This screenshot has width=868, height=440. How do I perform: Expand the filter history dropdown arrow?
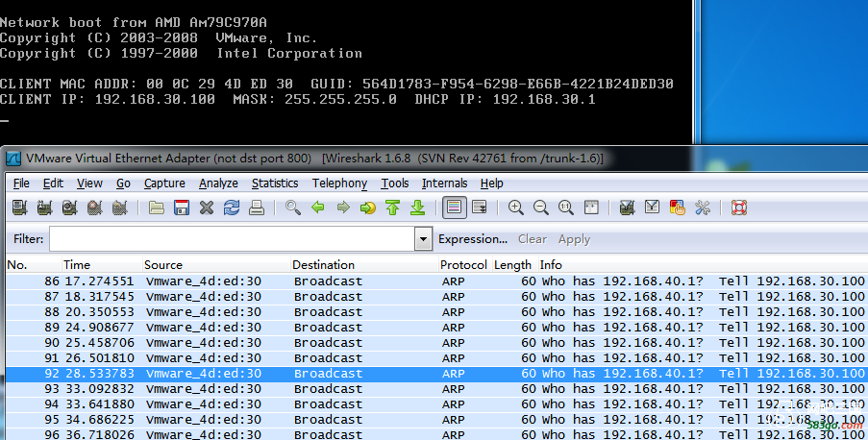pos(424,239)
